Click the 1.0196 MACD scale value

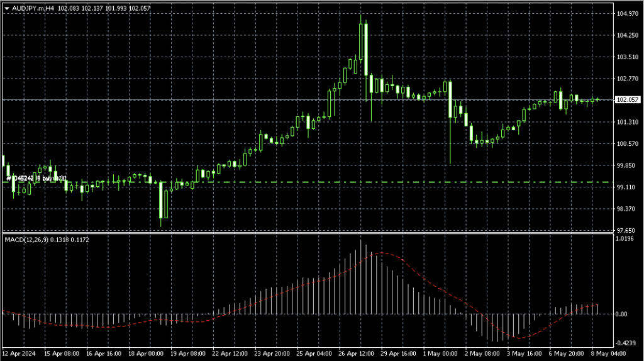tap(626, 239)
